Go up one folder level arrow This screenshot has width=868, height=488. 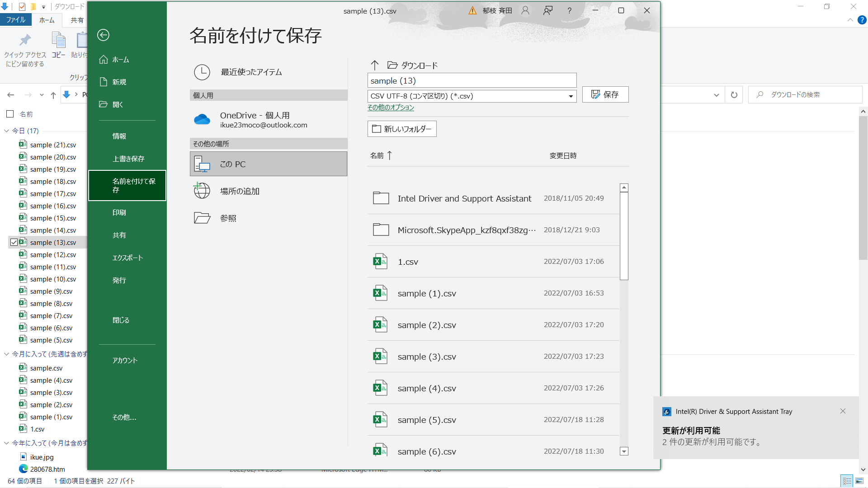pyautogui.click(x=374, y=66)
